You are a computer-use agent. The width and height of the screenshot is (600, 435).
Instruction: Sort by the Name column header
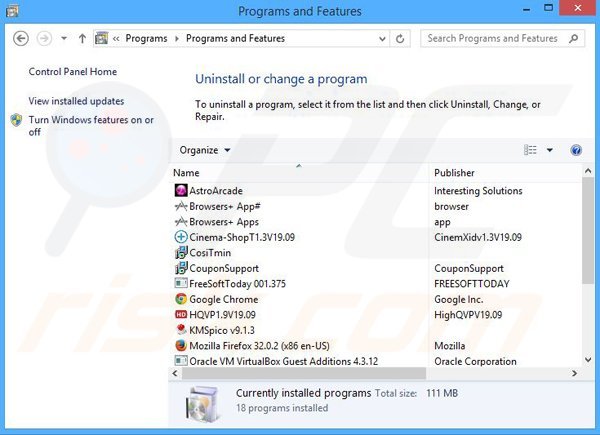point(300,173)
